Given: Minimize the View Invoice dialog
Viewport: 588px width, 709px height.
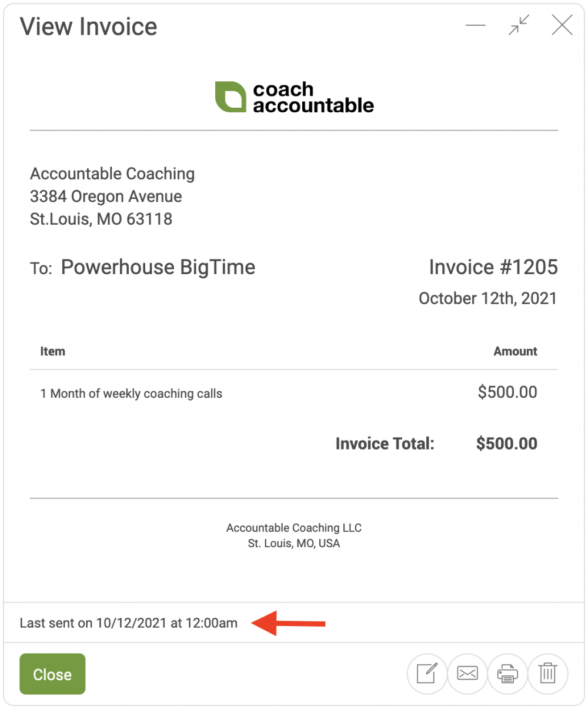Looking at the screenshot, I should pyautogui.click(x=476, y=26).
